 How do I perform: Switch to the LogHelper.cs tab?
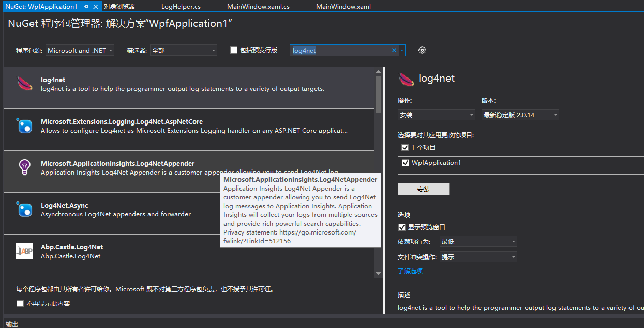pos(181,7)
